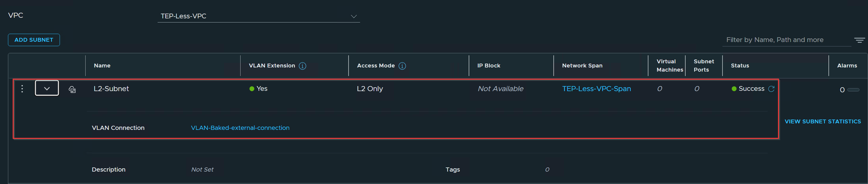Select the Status column header
The width and height of the screenshot is (868, 184).
coord(740,65)
